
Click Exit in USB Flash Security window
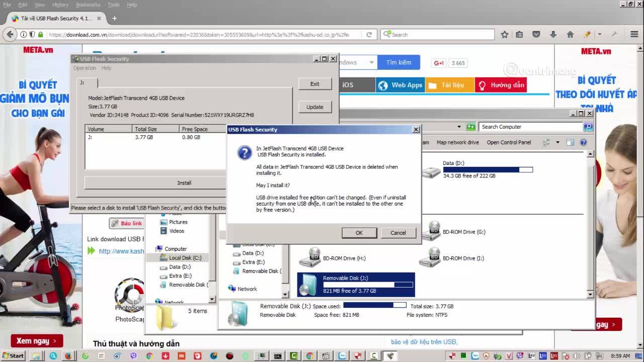coord(314,84)
